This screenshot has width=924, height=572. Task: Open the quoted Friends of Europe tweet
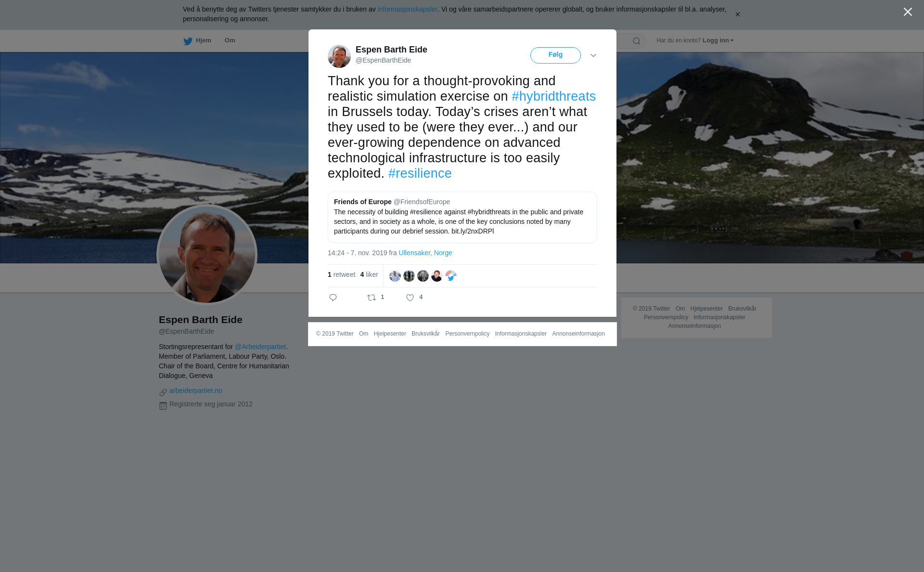click(x=462, y=217)
